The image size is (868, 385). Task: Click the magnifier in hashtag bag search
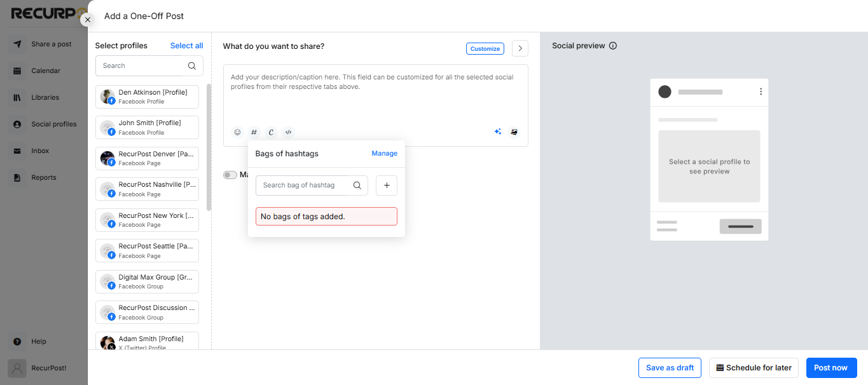click(x=357, y=186)
